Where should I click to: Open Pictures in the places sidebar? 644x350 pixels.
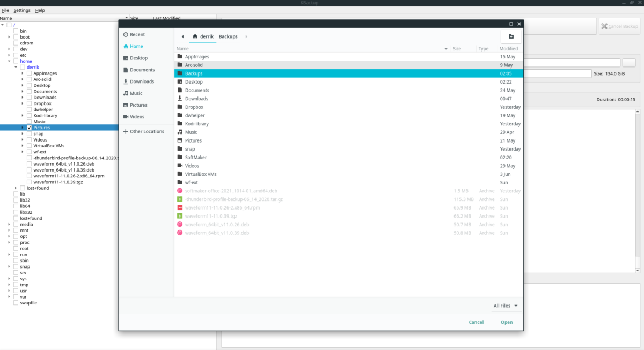[x=138, y=105]
